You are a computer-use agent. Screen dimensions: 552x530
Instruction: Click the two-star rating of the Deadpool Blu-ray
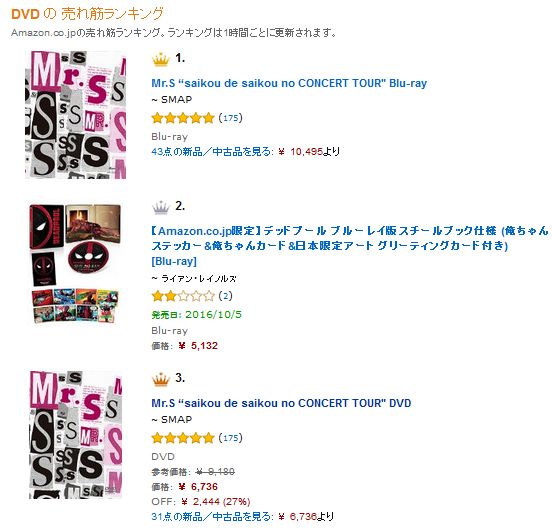(x=183, y=296)
